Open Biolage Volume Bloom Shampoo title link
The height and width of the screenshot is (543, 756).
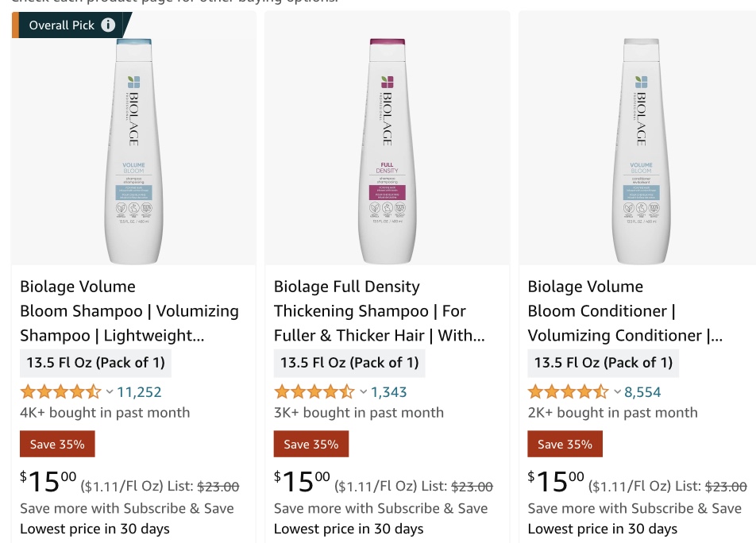point(129,310)
